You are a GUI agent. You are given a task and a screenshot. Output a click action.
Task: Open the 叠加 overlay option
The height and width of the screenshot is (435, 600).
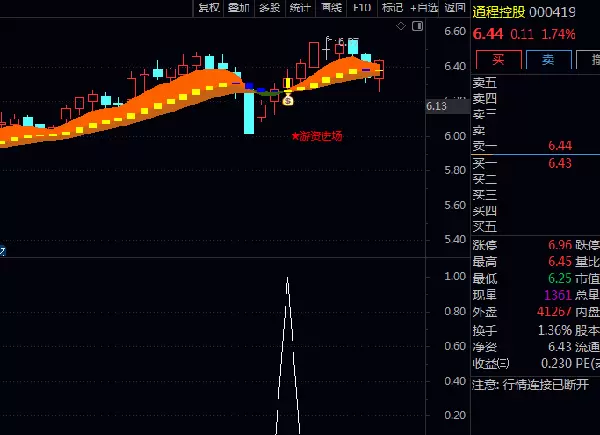tap(238, 8)
